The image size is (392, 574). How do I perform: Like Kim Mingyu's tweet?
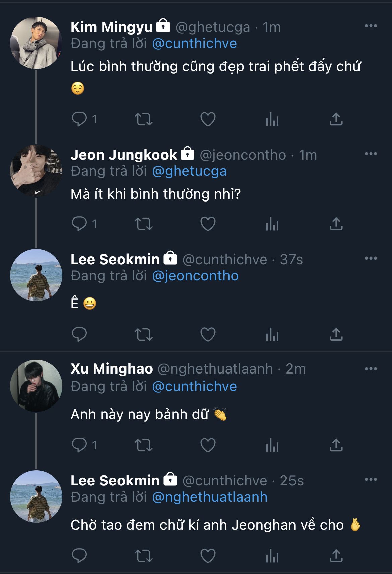(208, 119)
